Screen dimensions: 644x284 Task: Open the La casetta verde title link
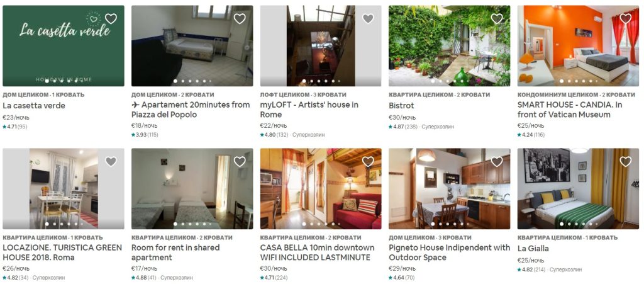click(34, 106)
